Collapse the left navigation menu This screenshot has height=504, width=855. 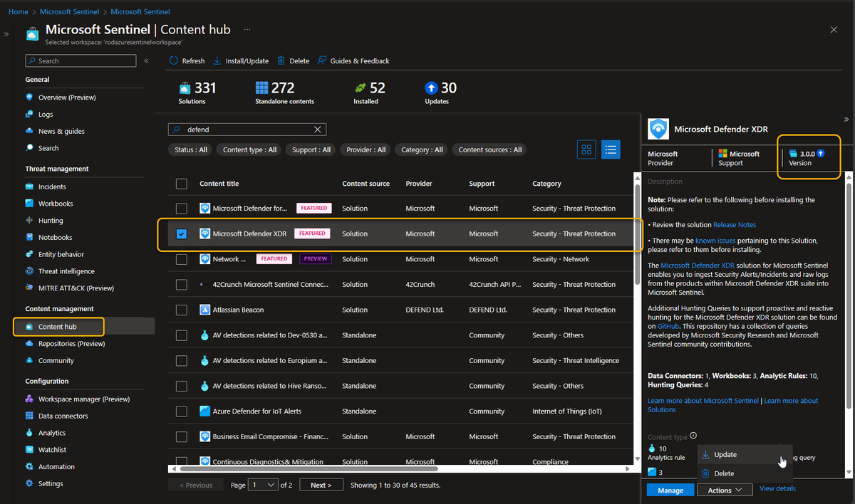(x=147, y=61)
